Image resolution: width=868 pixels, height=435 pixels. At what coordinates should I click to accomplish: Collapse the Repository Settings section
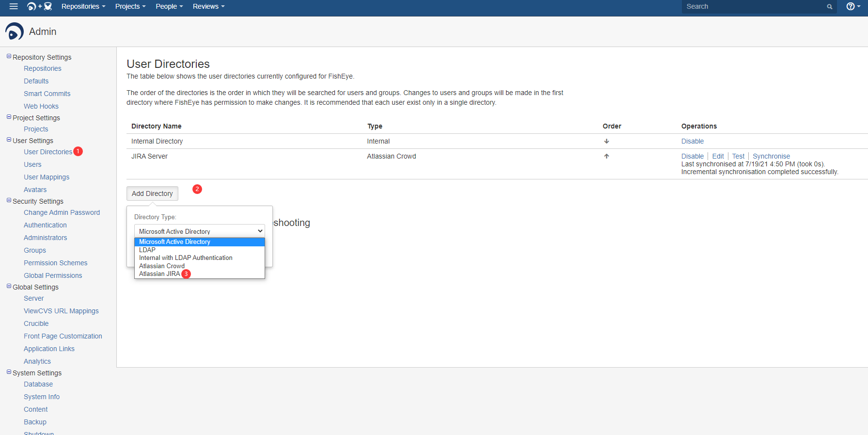pos(9,56)
